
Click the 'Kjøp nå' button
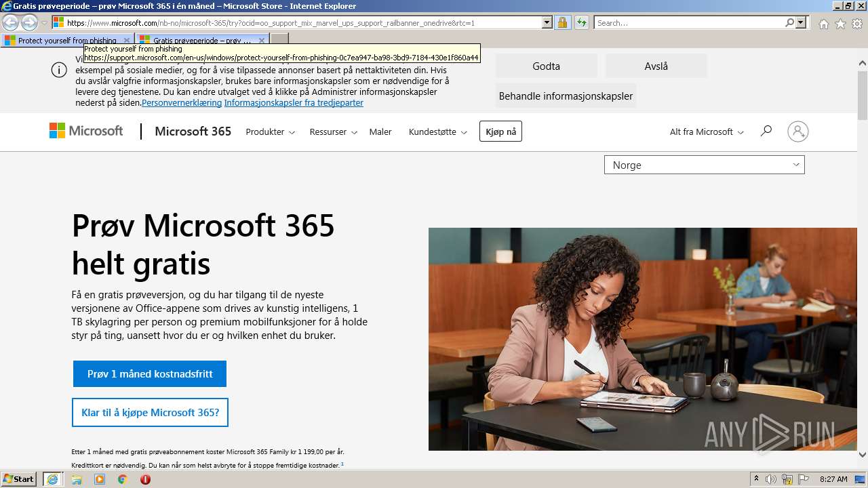coord(500,131)
